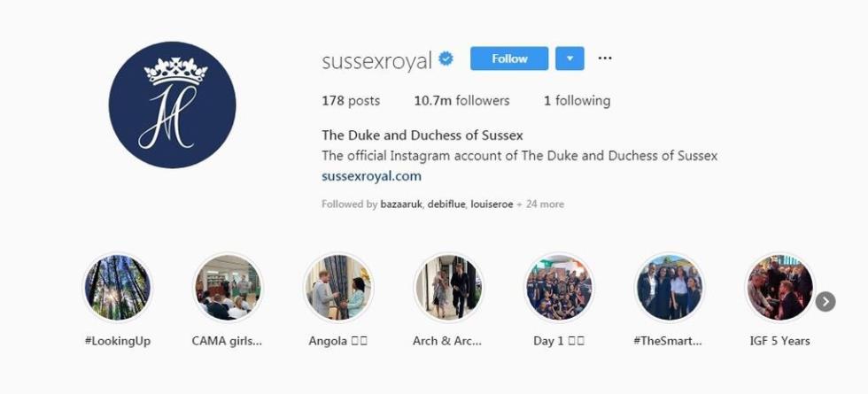
Task: Open the Arch & Arc... story highlight
Action: 448,288
